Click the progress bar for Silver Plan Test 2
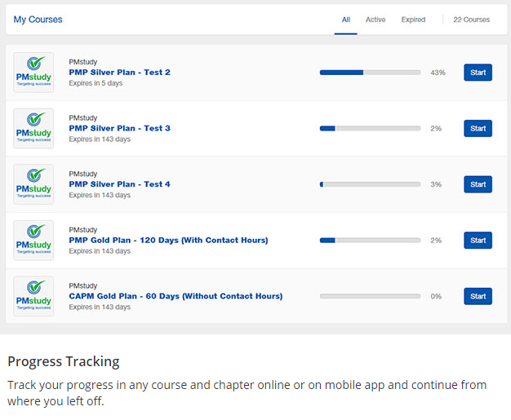 click(371, 73)
